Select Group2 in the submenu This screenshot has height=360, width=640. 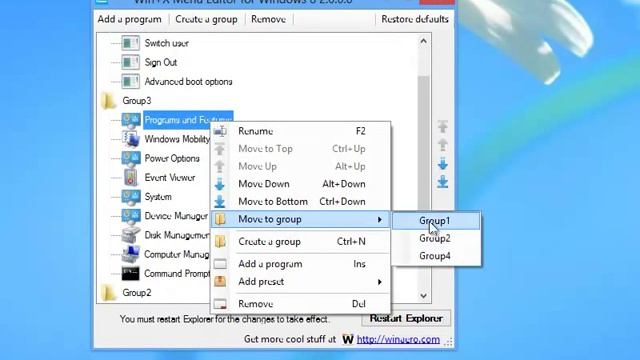point(436,238)
